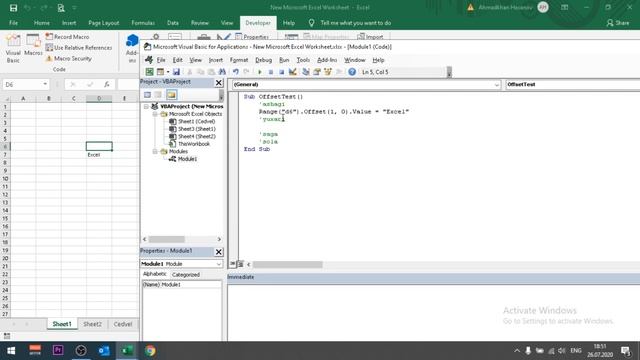Viewport: 640px width, 360px height.
Task: Click the Macros button in Excel ribbon
Action: pyautogui.click(x=33, y=46)
